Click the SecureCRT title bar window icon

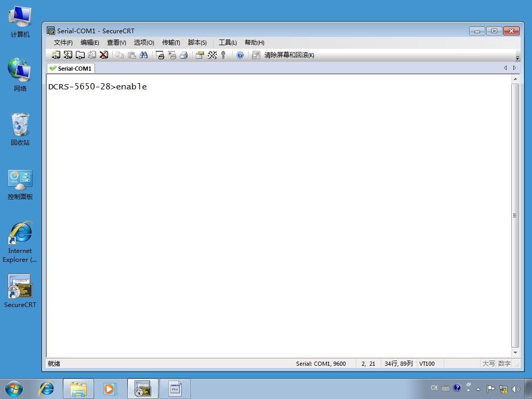pyautogui.click(x=51, y=31)
